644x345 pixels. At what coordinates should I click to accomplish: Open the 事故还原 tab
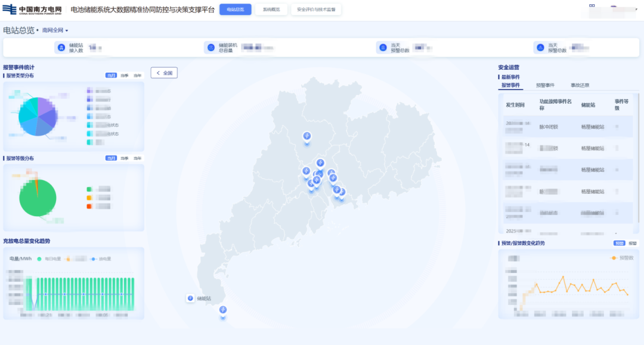pos(580,85)
